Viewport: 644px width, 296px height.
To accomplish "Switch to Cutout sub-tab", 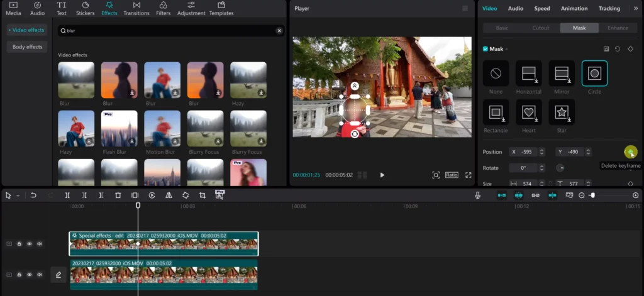I will [x=540, y=28].
